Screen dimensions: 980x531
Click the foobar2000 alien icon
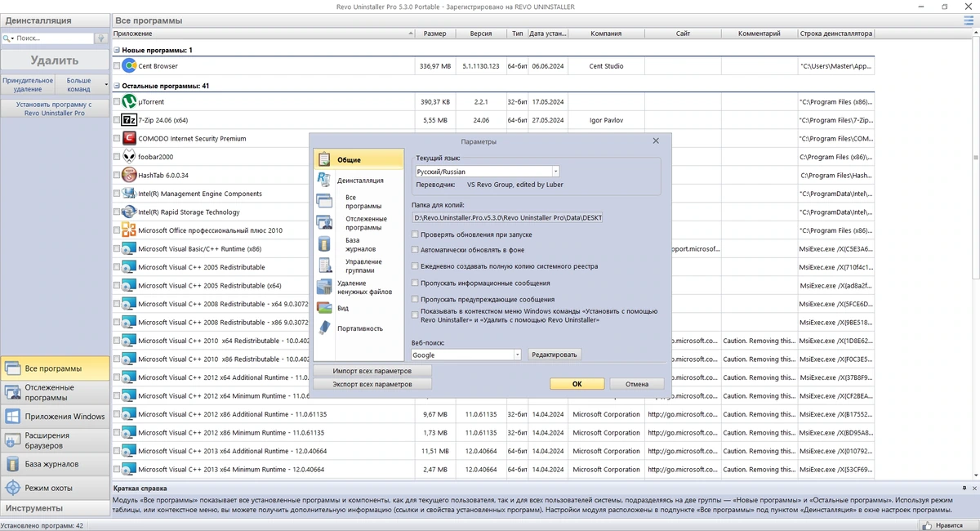(129, 157)
